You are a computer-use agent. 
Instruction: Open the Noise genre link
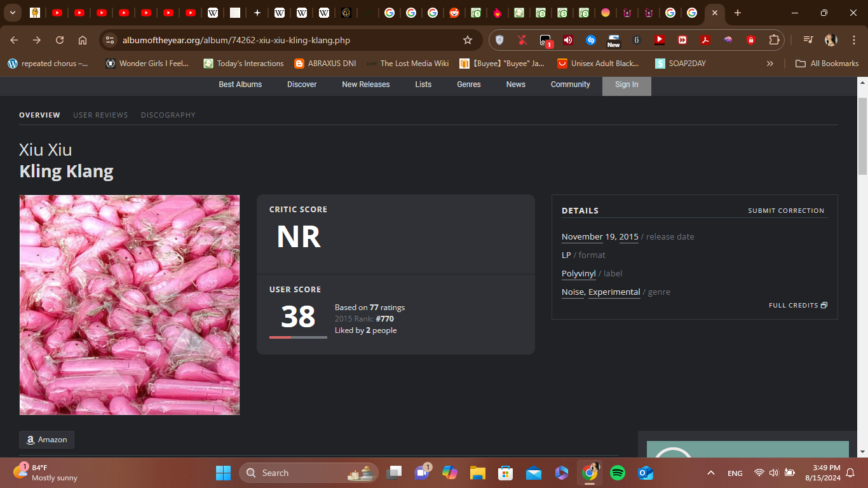[573, 292]
